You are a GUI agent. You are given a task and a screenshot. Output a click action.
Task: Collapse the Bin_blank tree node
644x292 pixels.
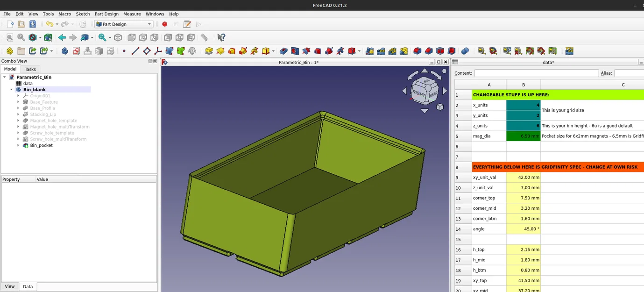[x=11, y=89]
